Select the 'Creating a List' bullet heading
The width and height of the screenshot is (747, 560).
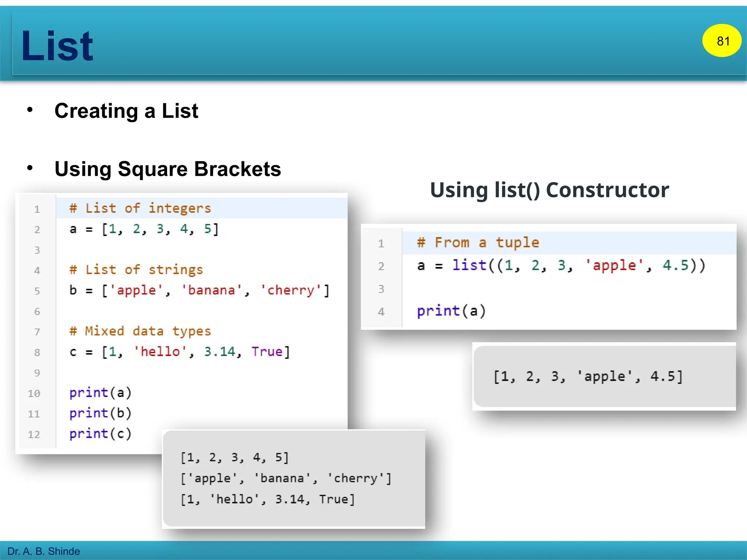pos(126,111)
